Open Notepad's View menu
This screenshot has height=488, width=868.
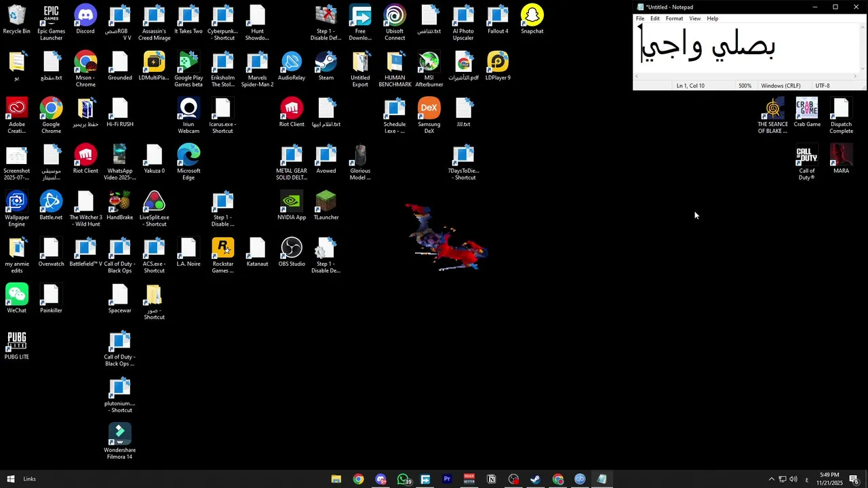[695, 18]
